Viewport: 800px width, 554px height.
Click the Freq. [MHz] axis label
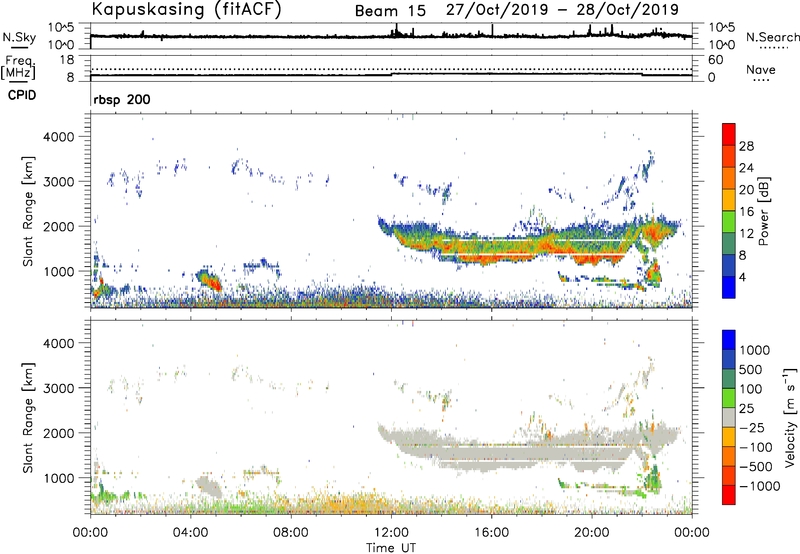[x=18, y=67]
